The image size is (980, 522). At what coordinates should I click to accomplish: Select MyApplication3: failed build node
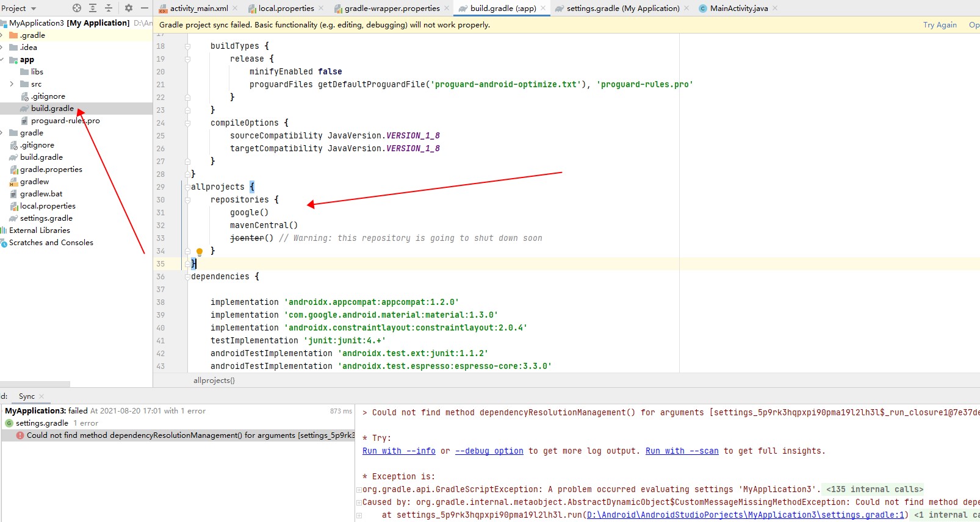[x=105, y=410]
